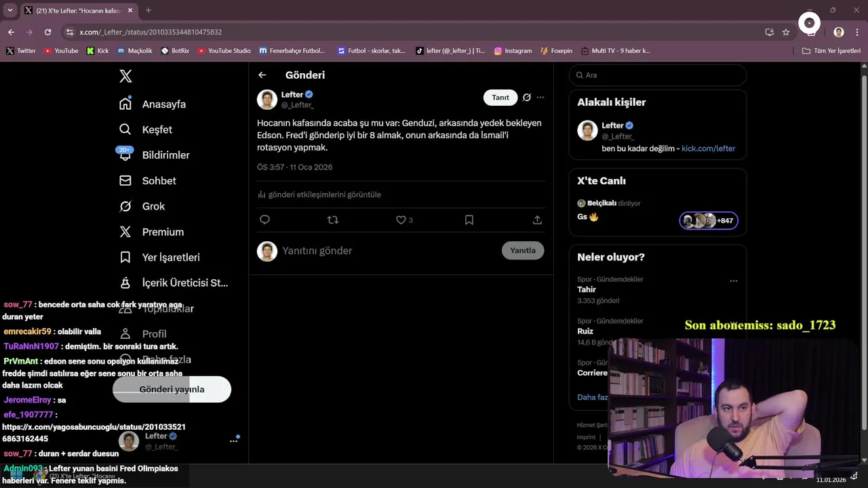This screenshot has height=488, width=868.
Task: Open YouTube bookmark
Action: (61, 51)
